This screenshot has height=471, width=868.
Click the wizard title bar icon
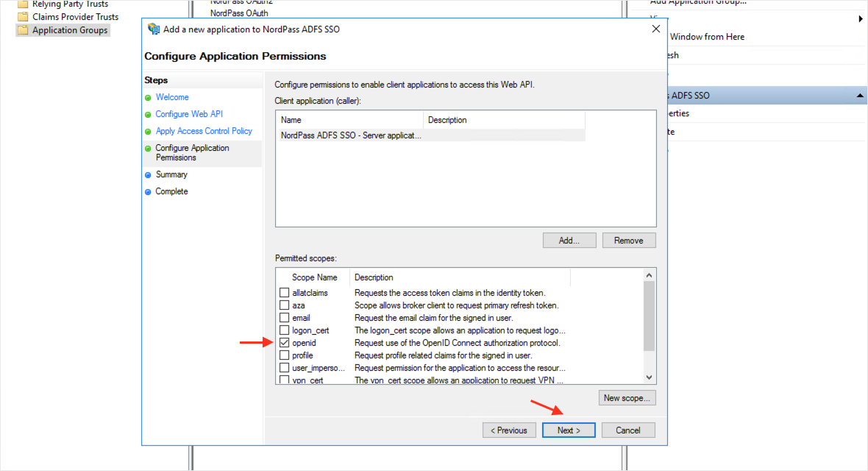click(x=153, y=29)
